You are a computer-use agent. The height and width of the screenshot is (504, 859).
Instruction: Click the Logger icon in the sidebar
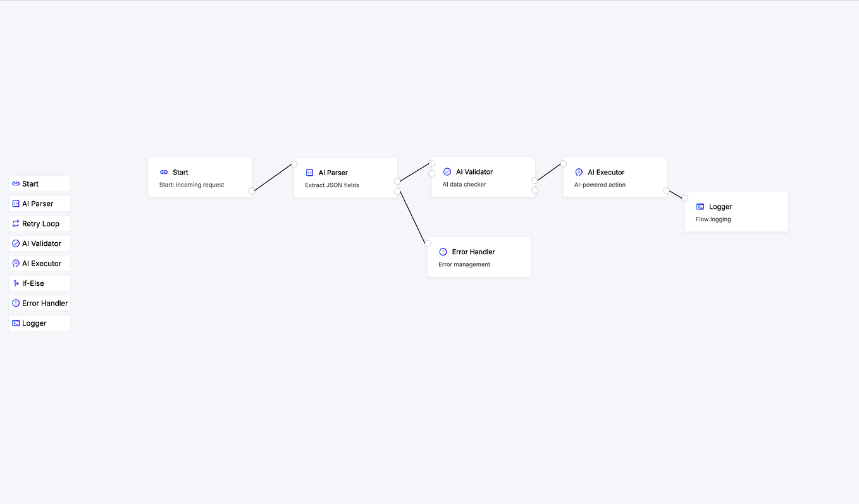tap(15, 323)
